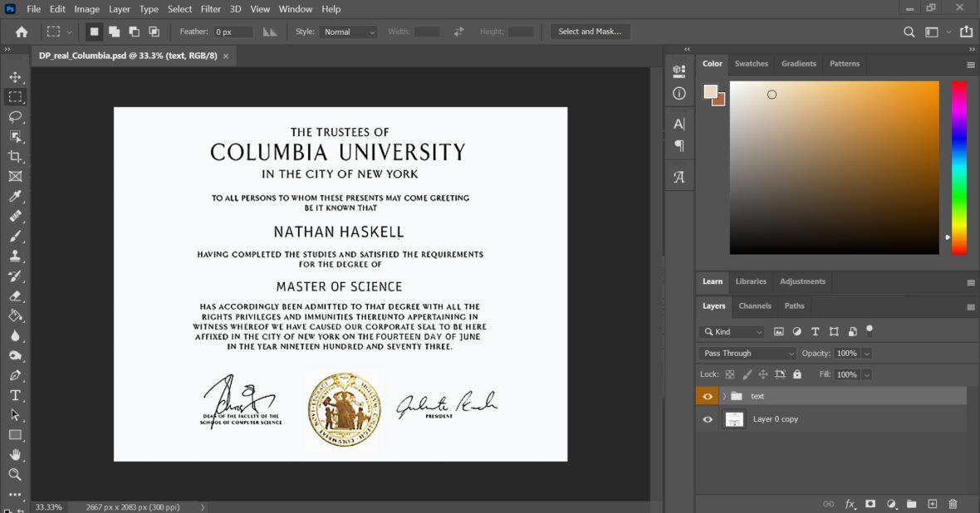Viewport: 980px width, 513px height.
Task: Create a new group folder icon
Action: click(x=911, y=504)
